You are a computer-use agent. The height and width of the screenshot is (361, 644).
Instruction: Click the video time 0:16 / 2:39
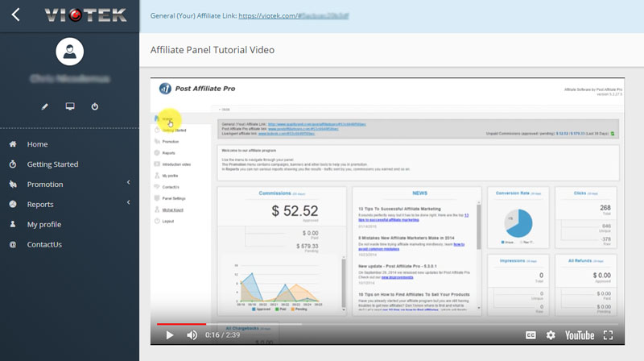point(223,335)
